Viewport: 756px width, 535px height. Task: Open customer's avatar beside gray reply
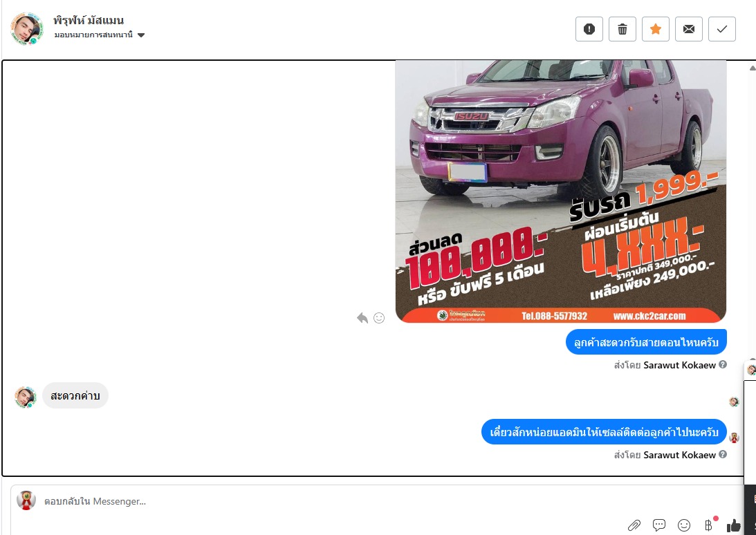click(x=25, y=397)
